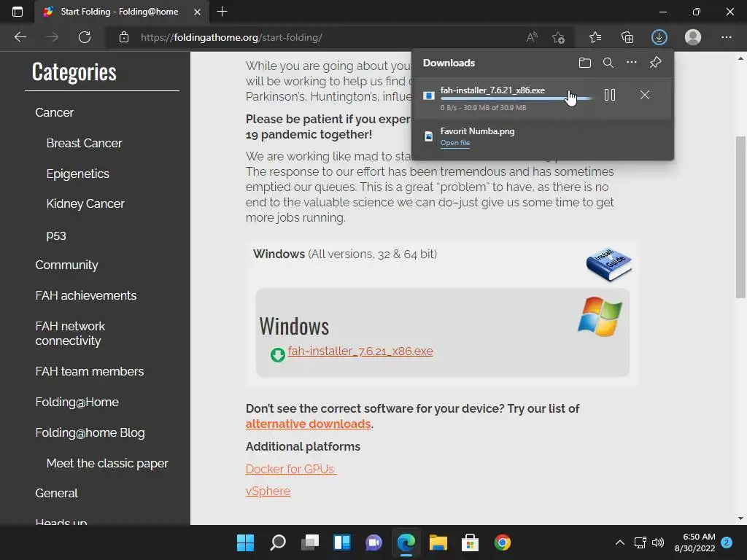This screenshot has width=747, height=560.
Task: View site information lock icon
Action: [x=124, y=37]
